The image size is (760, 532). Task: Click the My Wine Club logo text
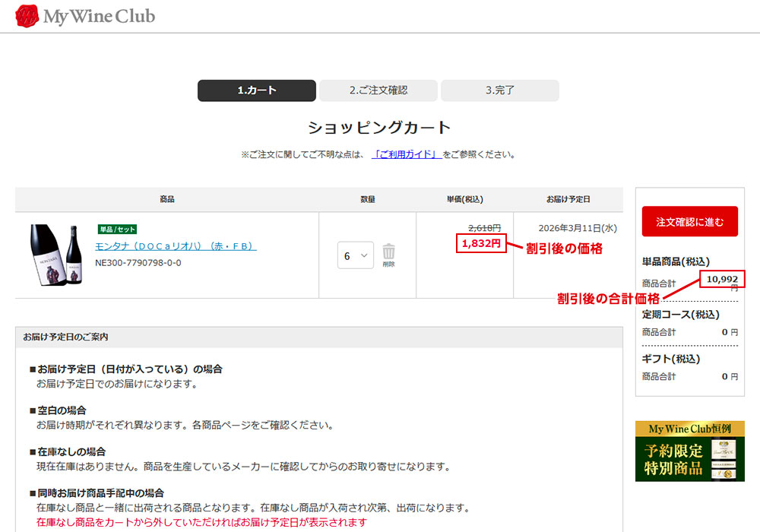99,16
